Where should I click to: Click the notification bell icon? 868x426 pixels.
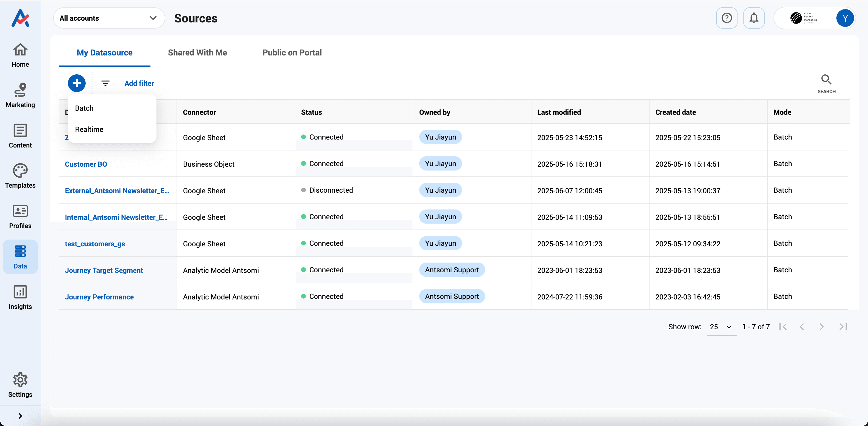point(754,18)
